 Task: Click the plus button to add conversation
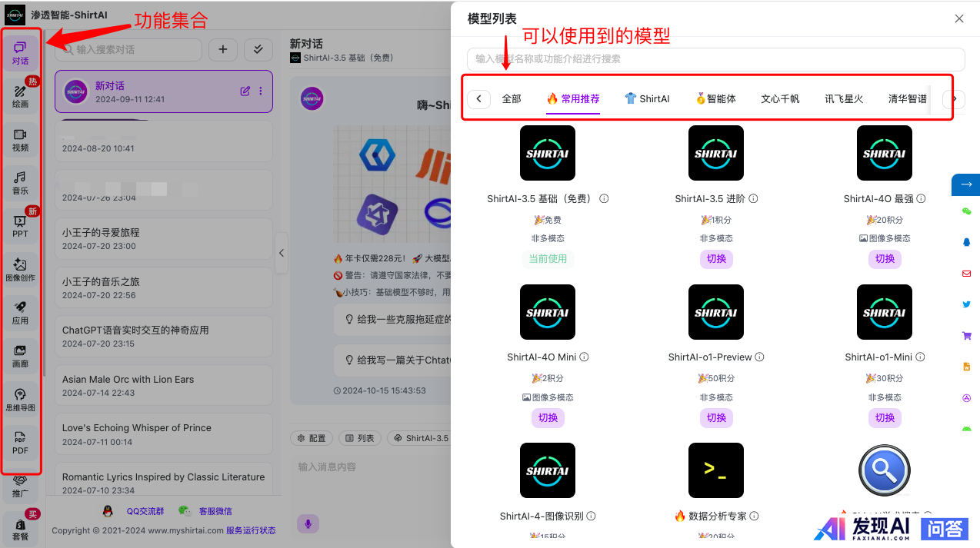[x=223, y=49]
